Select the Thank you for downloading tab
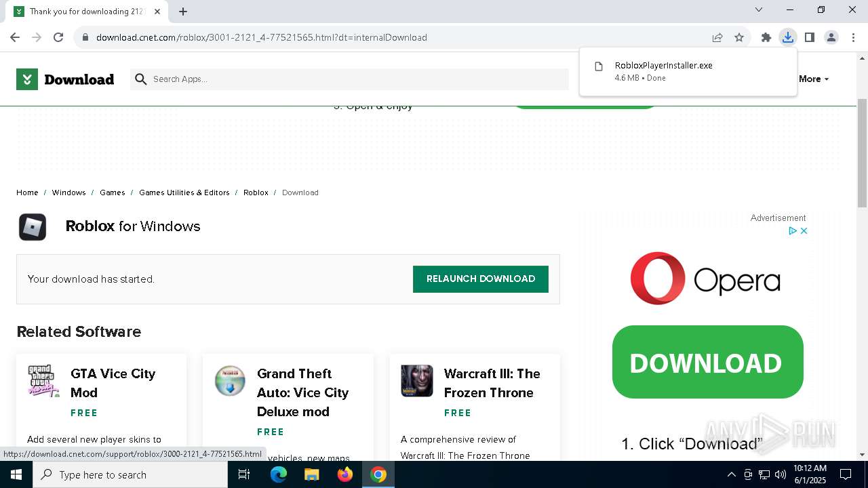Screen dimensions: 868x488 coord(88,12)
